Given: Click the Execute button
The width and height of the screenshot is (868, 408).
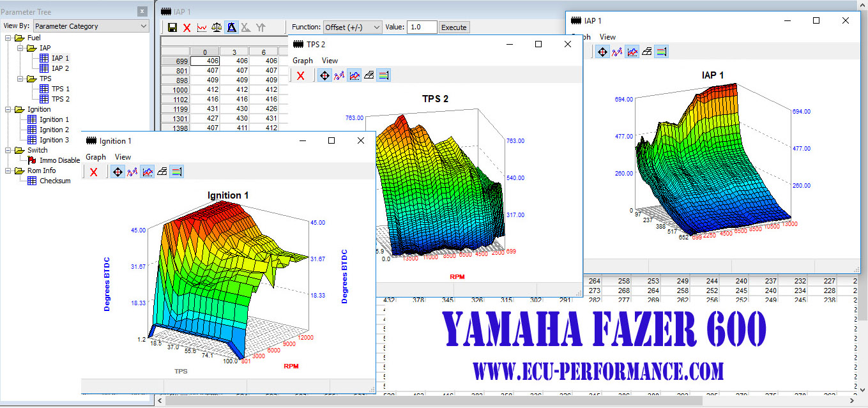Looking at the screenshot, I should (x=454, y=27).
